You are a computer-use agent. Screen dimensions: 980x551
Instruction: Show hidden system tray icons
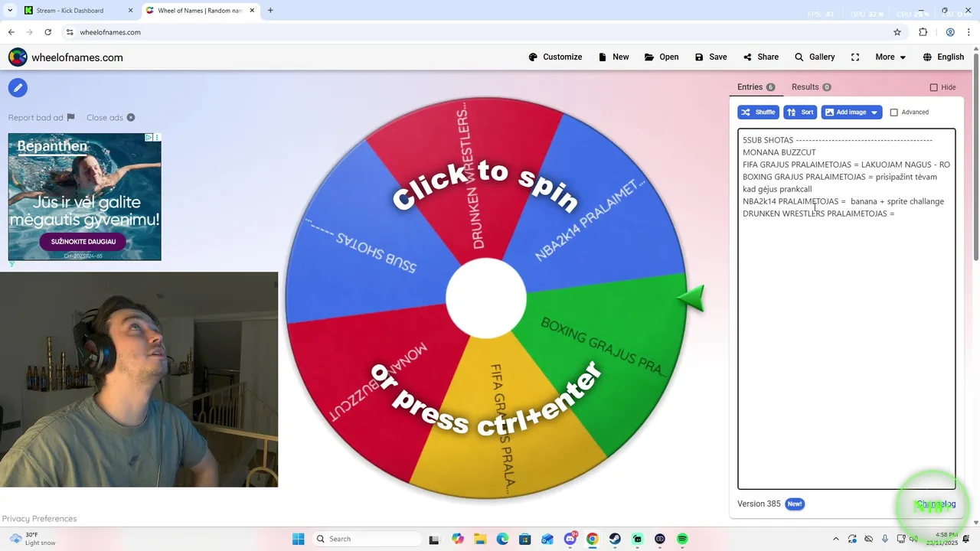click(x=836, y=539)
